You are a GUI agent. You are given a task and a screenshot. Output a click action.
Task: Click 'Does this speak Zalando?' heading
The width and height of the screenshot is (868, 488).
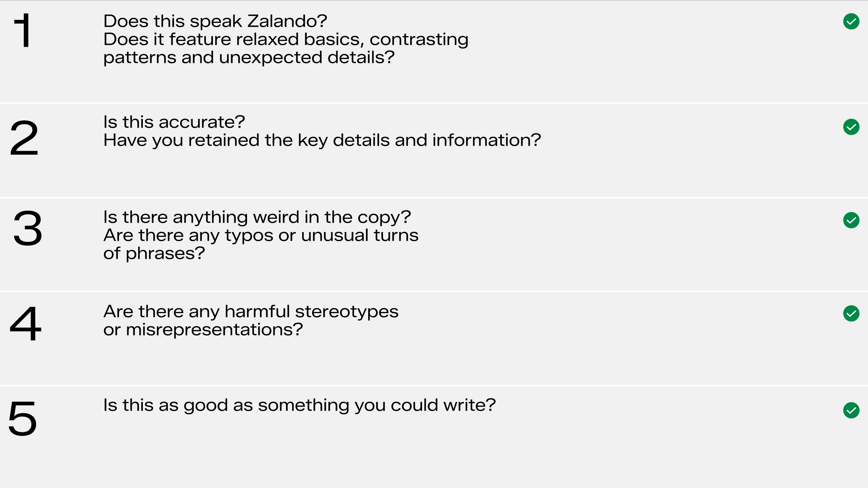(x=215, y=21)
